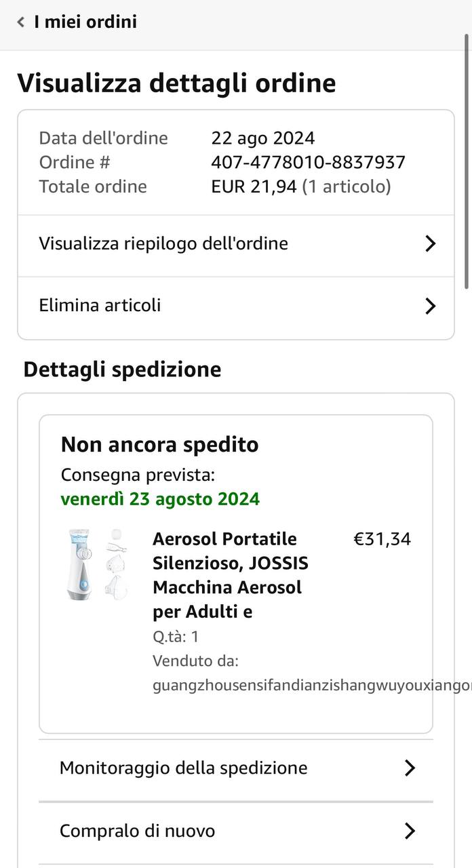Open the I miei ordini header link
The height and width of the screenshot is (868, 472).
(x=85, y=22)
